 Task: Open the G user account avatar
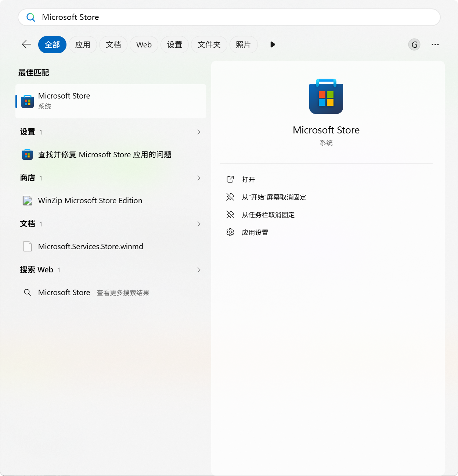tap(414, 44)
